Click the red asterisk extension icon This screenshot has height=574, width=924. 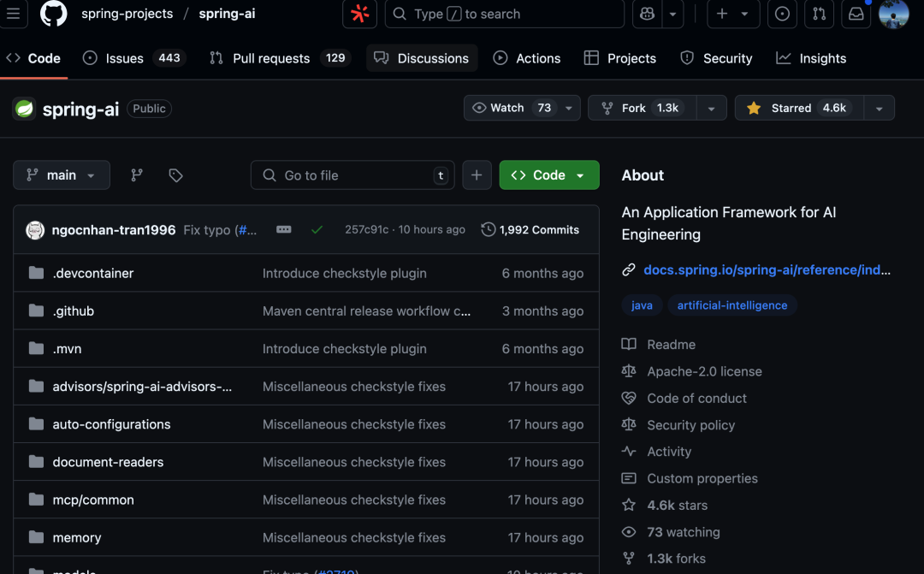pyautogui.click(x=359, y=14)
